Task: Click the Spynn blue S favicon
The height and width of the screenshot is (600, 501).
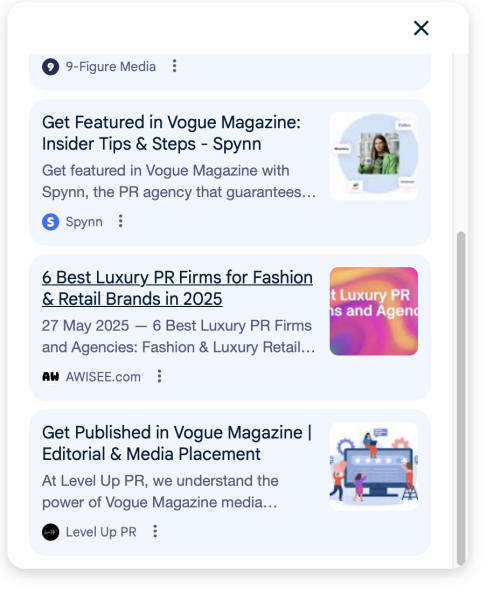Action: [51, 222]
